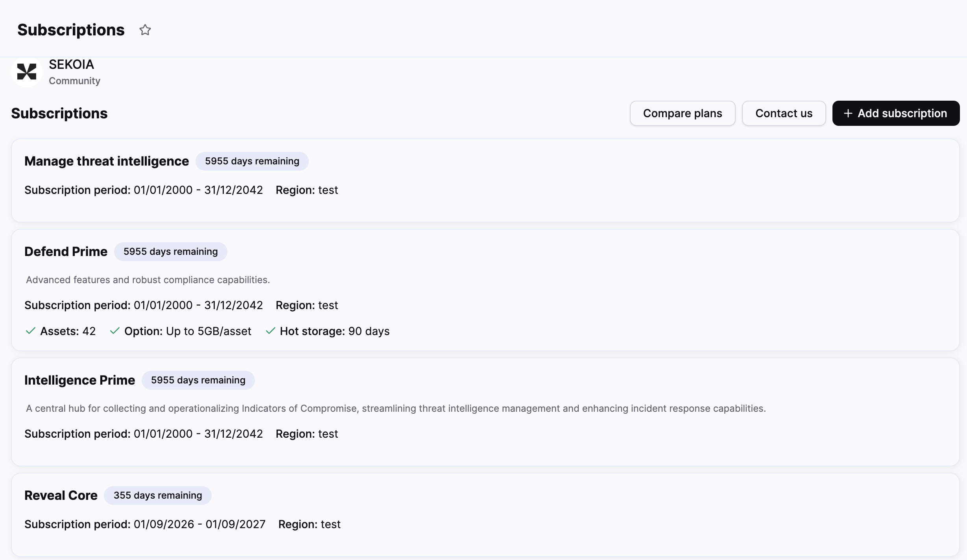
Task: Click the Option: Up to 5GB/asset text
Action: (188, 331)
